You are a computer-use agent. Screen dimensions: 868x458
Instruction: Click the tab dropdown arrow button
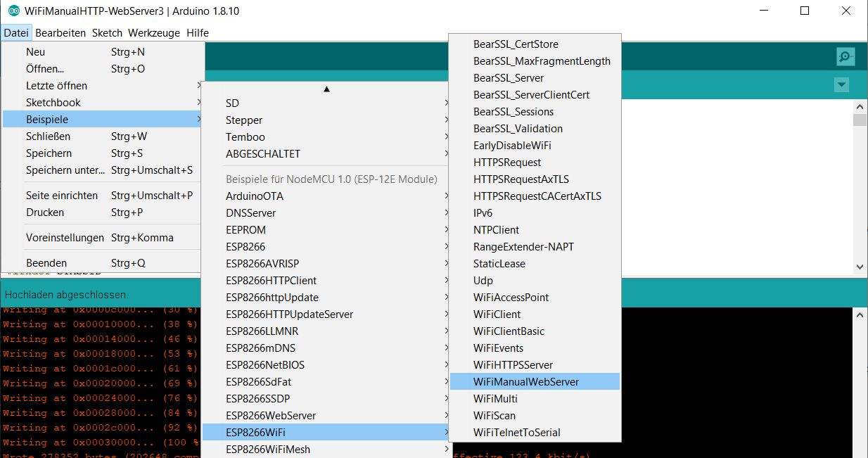(841, 85)
